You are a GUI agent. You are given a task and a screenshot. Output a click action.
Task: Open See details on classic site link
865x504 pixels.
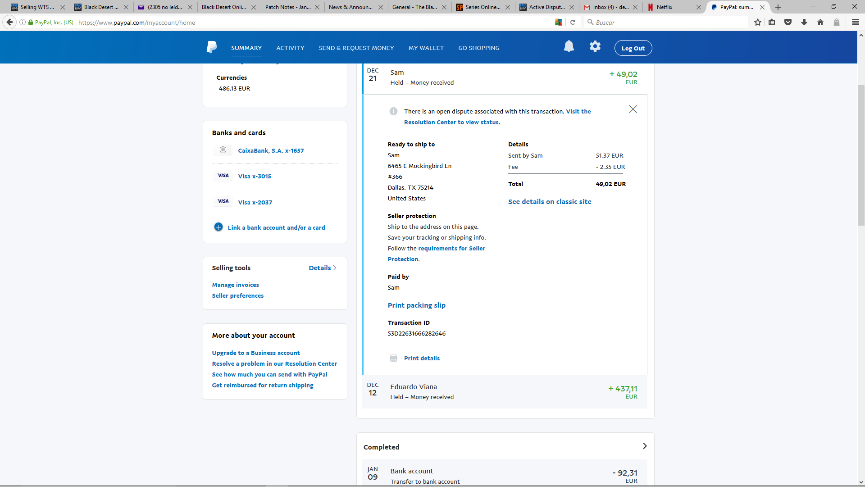pyautogui.click(x=549, y=202)
